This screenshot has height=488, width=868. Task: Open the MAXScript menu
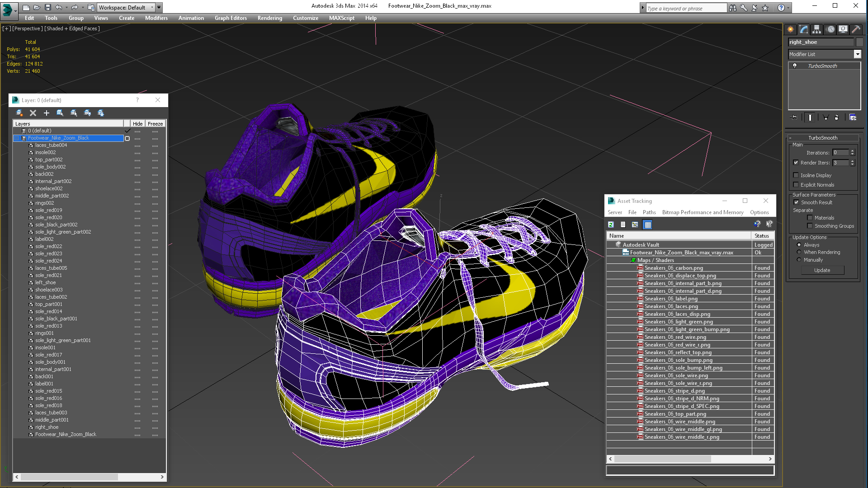[342, 18]
